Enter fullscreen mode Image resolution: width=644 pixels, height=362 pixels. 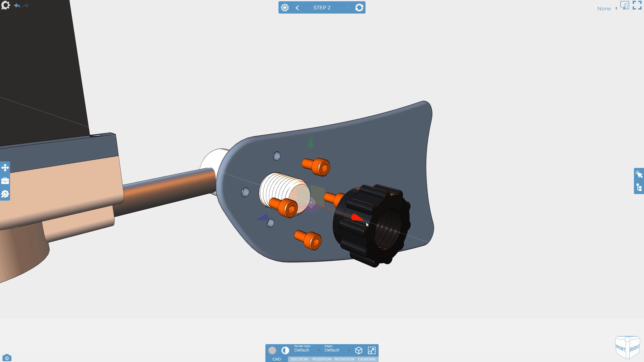(637, 5)
